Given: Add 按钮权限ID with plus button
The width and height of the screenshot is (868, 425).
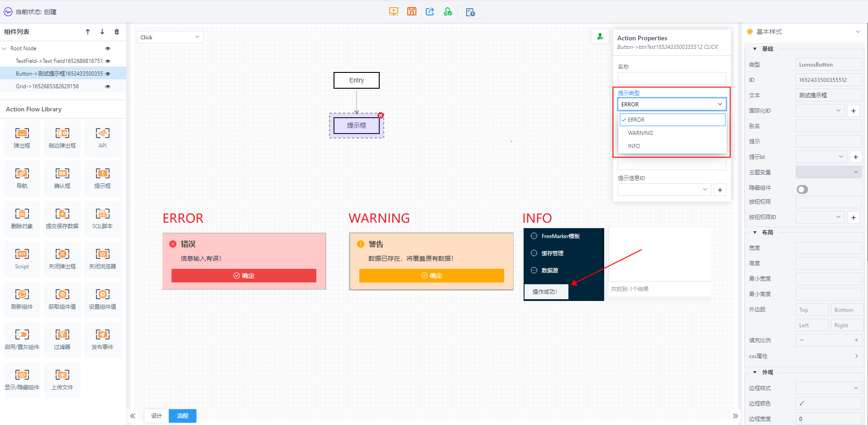Looking at the screenshot, I should (854, 218).
